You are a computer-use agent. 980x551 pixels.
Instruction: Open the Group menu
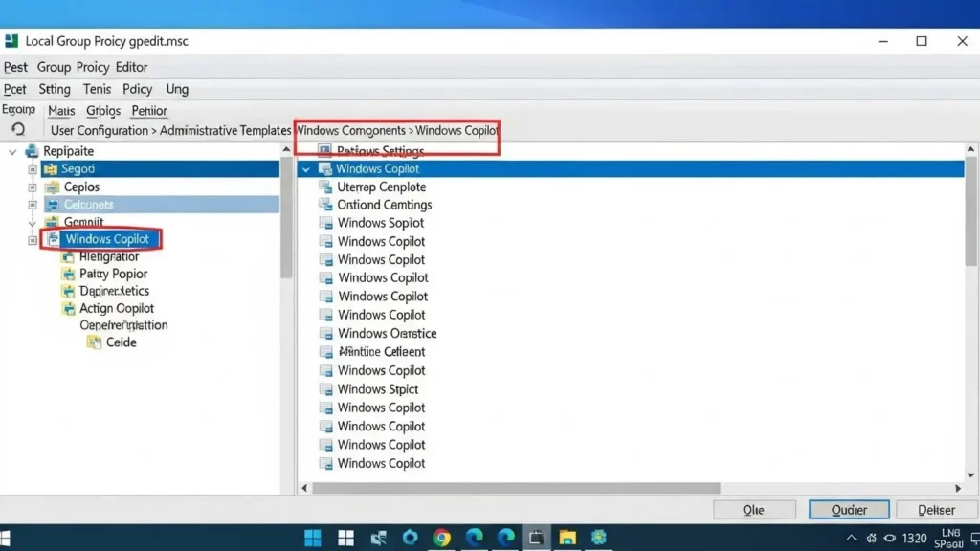[54, 67]
